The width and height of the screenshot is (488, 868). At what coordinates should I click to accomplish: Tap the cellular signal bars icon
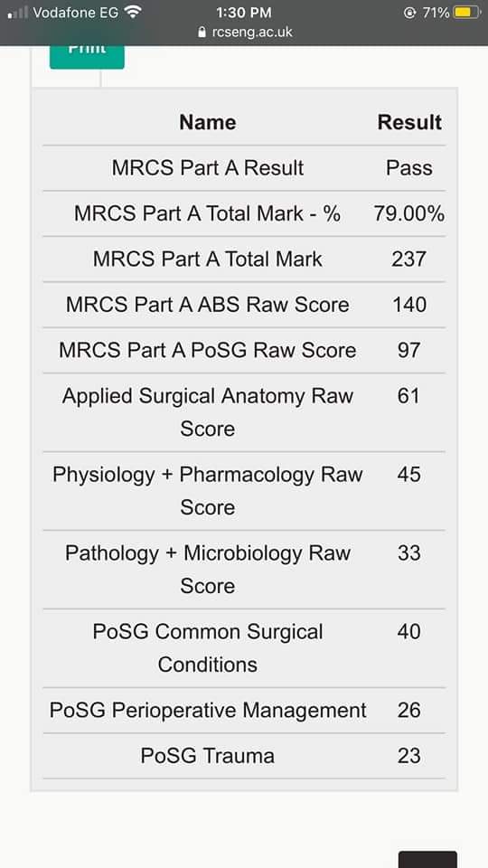click(18, 12)
